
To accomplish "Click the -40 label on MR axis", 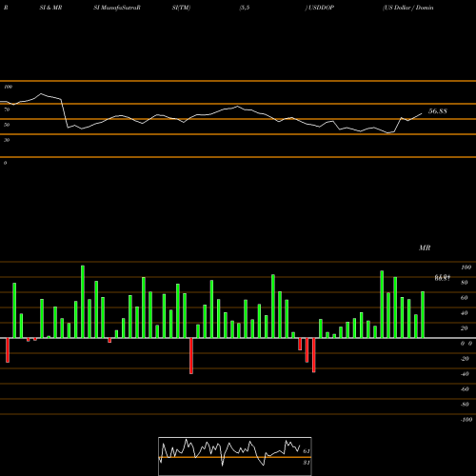I will 465,374.
